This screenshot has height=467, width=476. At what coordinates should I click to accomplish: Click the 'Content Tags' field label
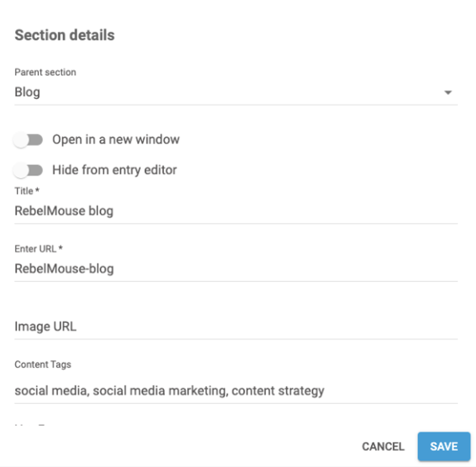[x=43, y=364]
